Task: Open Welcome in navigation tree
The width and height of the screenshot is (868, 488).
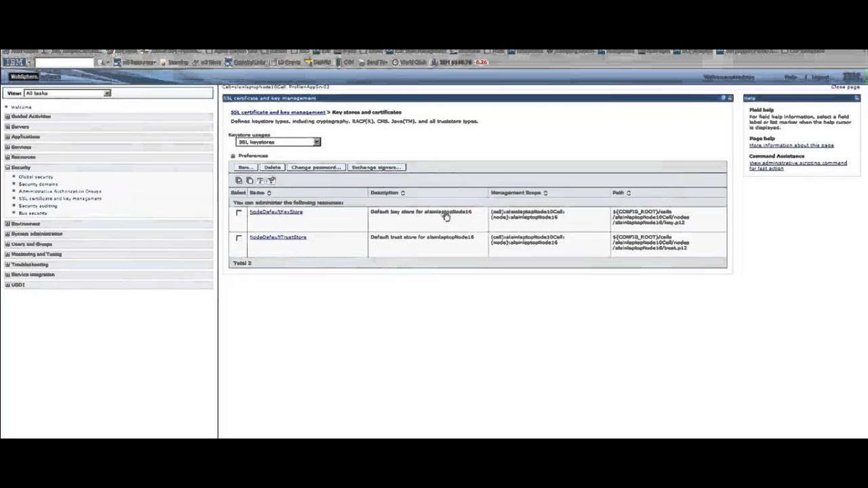Action: 21,107
